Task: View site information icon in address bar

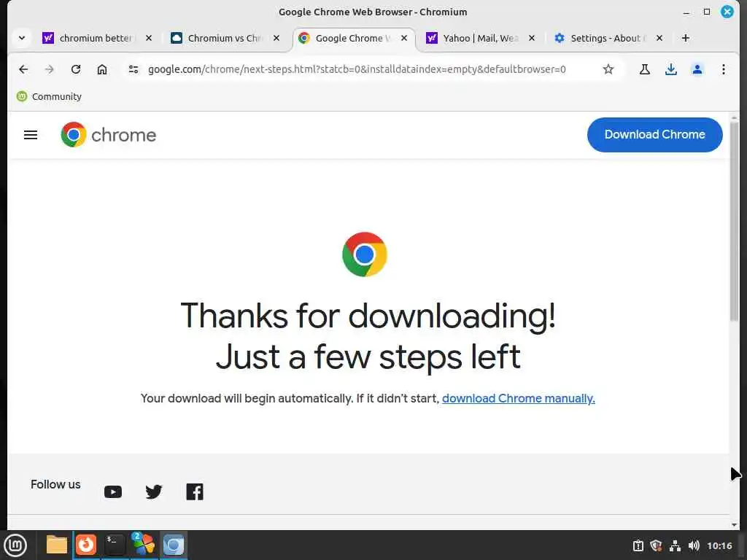Action: point(133,69)
